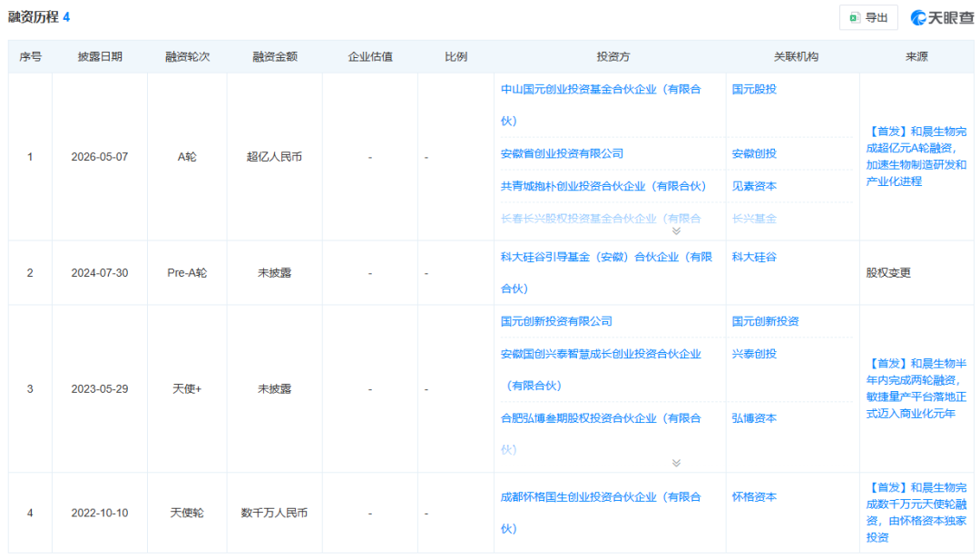Open 科大硅谷引导基金 investor link
The height and width of the screenshot is (558, 980).
click(x=606, y=272)
